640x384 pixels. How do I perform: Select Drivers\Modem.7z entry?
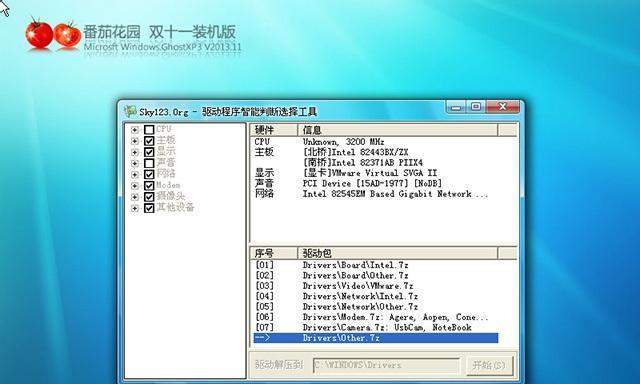point(376,317)
